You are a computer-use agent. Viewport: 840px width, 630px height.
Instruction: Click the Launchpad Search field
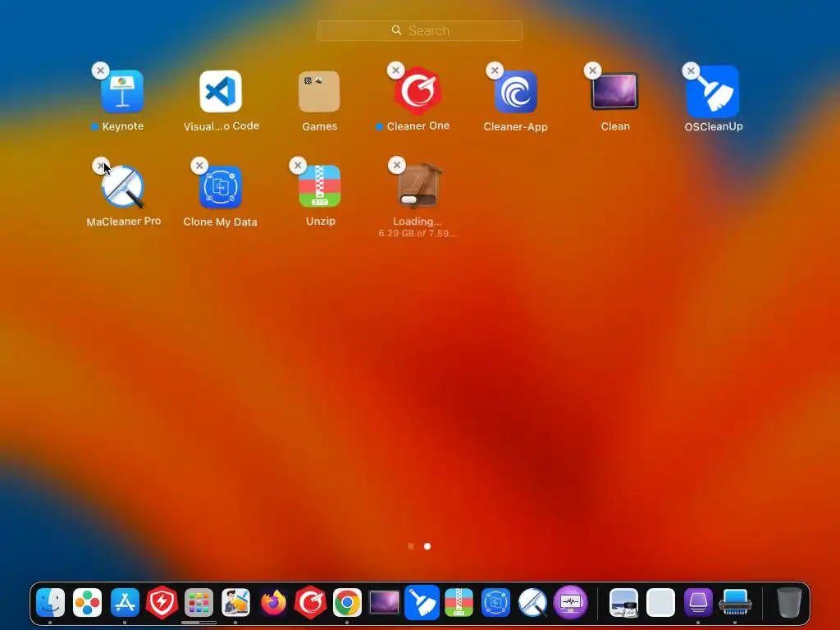click(419, 30)
